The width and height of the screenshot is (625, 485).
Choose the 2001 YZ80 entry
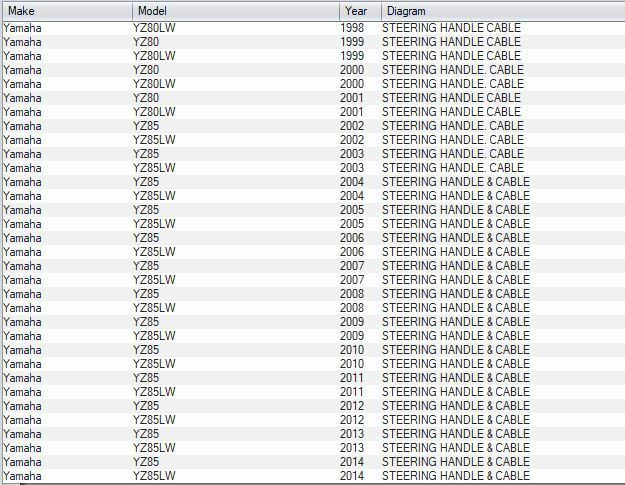(x=314, y=98)
